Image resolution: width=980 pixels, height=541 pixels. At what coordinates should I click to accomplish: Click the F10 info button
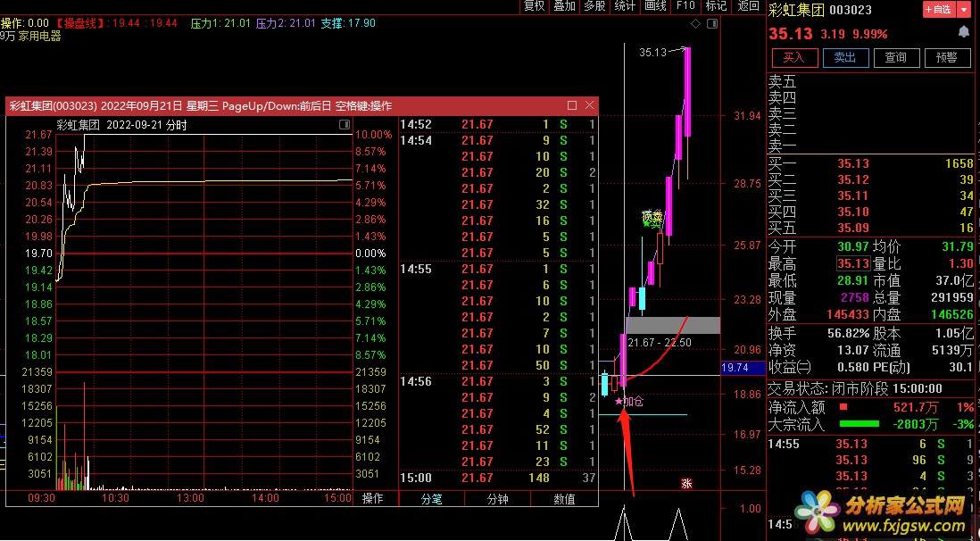tap(685, 6)
